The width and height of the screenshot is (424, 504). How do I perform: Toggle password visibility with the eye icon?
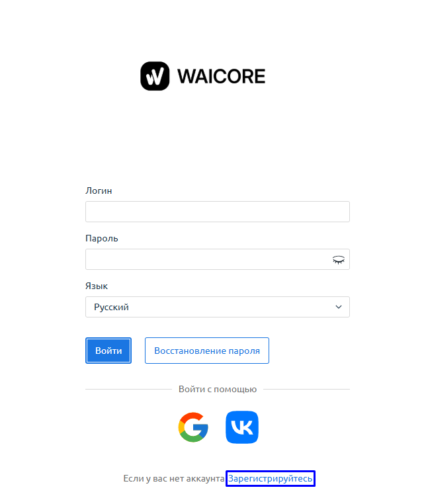pyautogui.click(x=339, y=259)
